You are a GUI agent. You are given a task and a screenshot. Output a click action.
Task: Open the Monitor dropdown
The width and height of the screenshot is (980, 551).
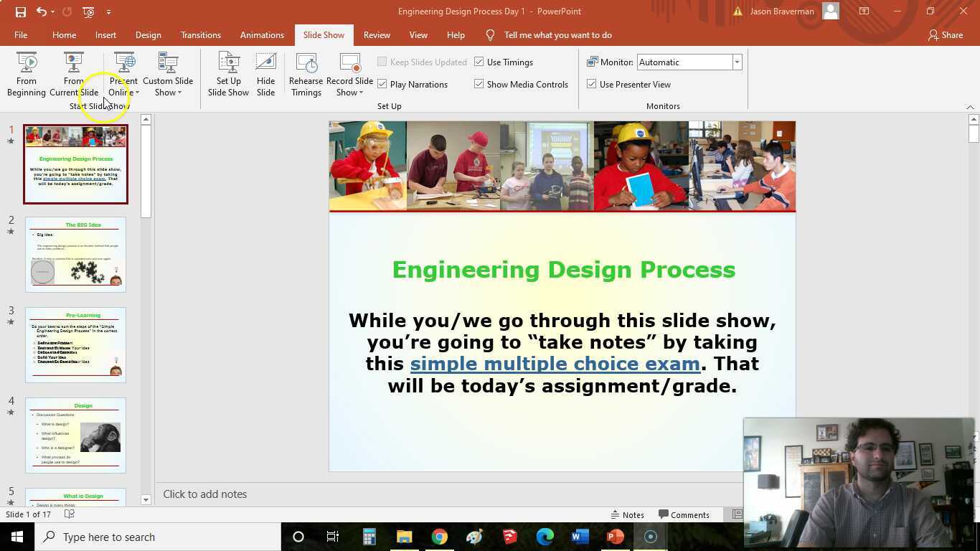click(x=736, y=62)
